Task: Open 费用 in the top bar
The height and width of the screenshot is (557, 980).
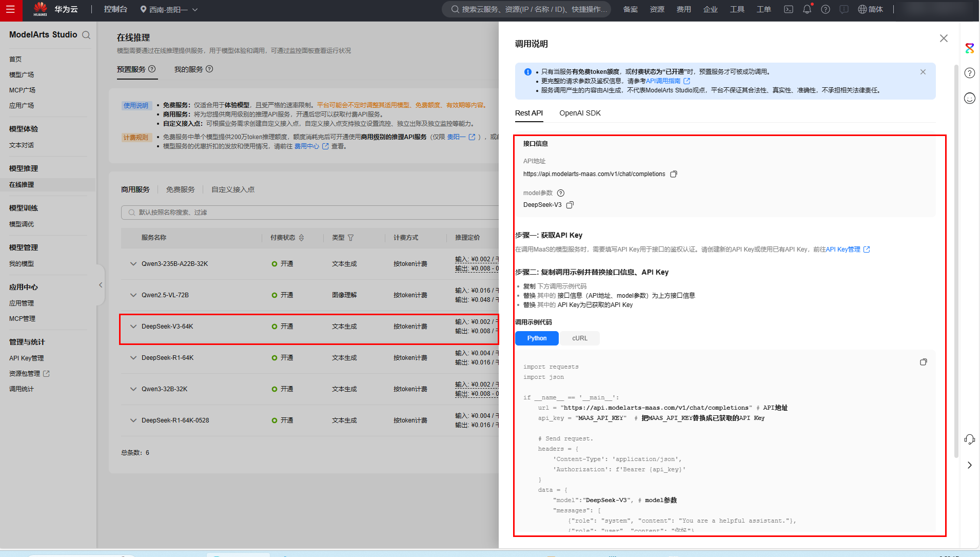Action: 684,9
